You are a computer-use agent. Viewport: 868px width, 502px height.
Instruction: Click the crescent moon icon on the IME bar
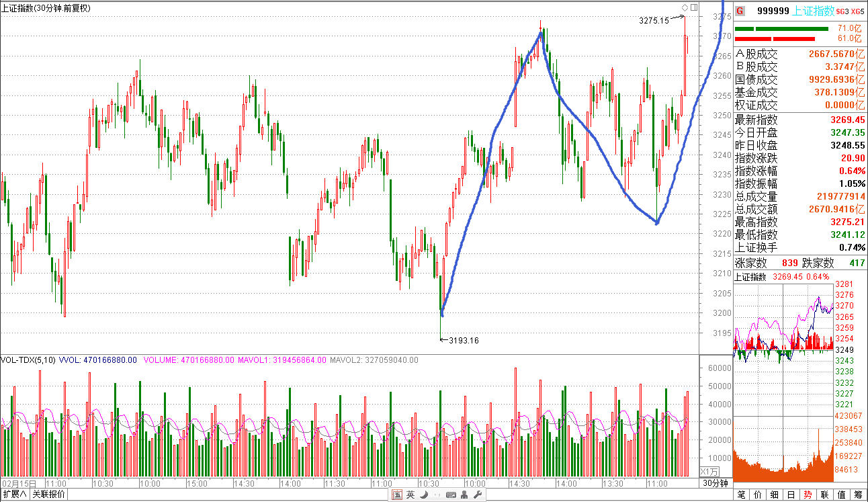point(423,495)
